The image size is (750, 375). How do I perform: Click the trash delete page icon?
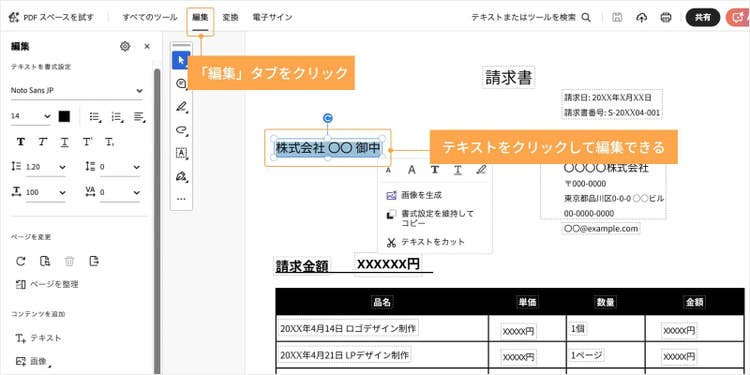tap(70, 261)
